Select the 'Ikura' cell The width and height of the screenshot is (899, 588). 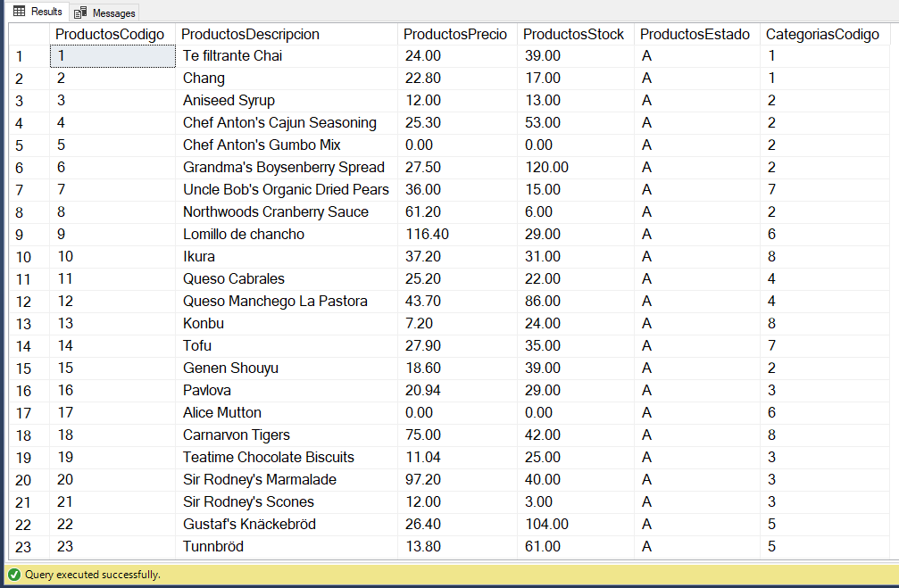pyautogui.click(x=287, y=257)
